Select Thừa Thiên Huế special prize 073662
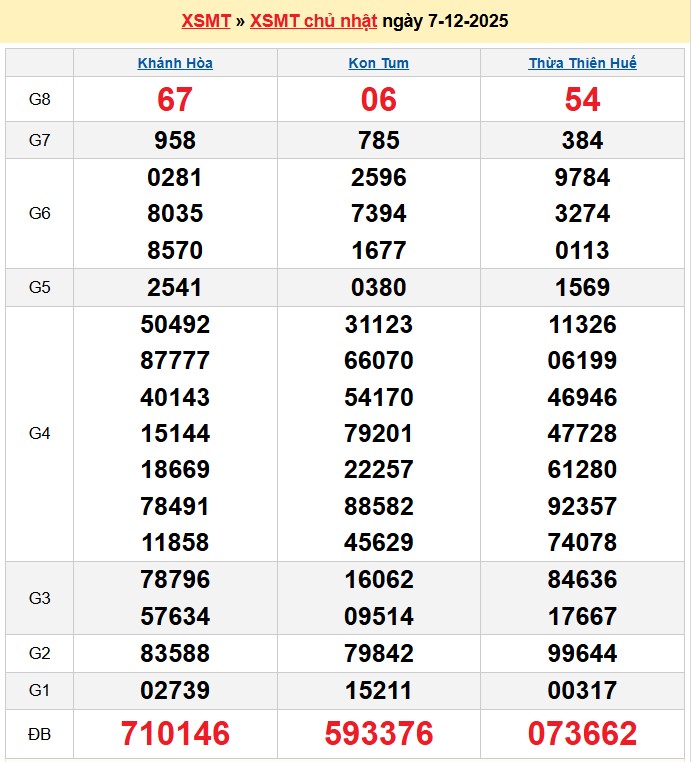 click(582, 734)
